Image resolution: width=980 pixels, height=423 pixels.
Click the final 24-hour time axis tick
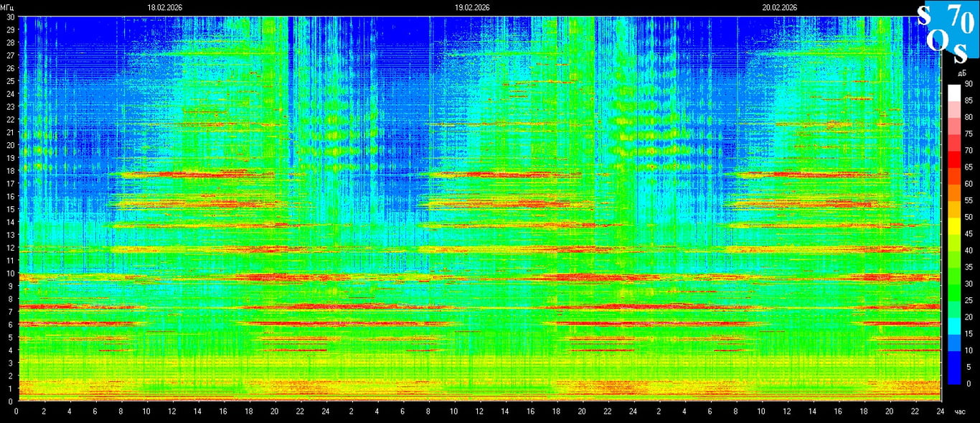click(941, 412)
